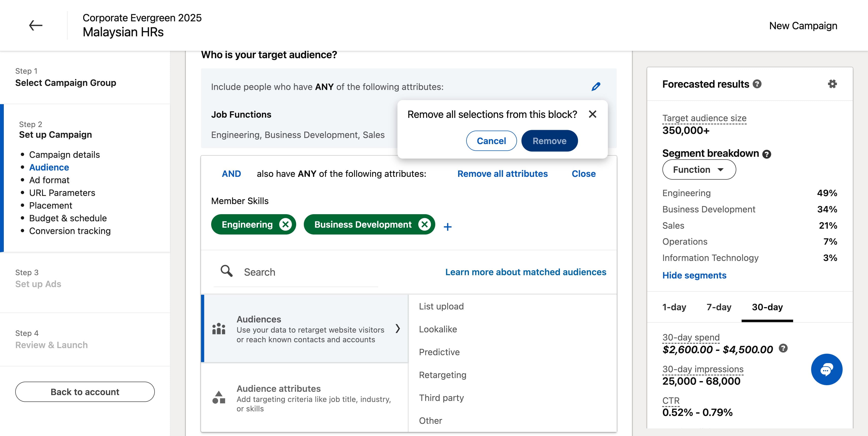The width and height of the screenshot is (868, 436).
Task: Click Hide segments link
Action: (x=694, y=275)
